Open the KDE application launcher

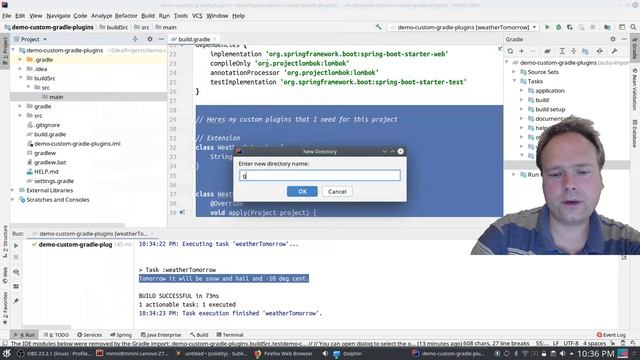7,353
